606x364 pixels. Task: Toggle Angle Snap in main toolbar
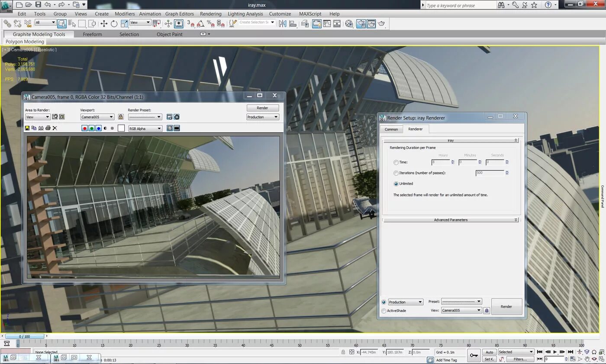click(201, 23)
